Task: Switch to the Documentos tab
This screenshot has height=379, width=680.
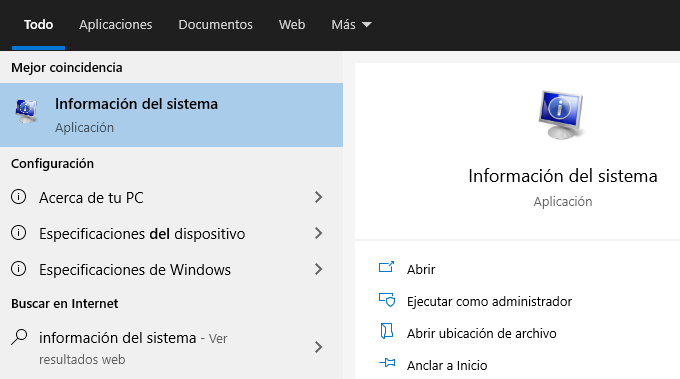Action: (x=215, y=25)
